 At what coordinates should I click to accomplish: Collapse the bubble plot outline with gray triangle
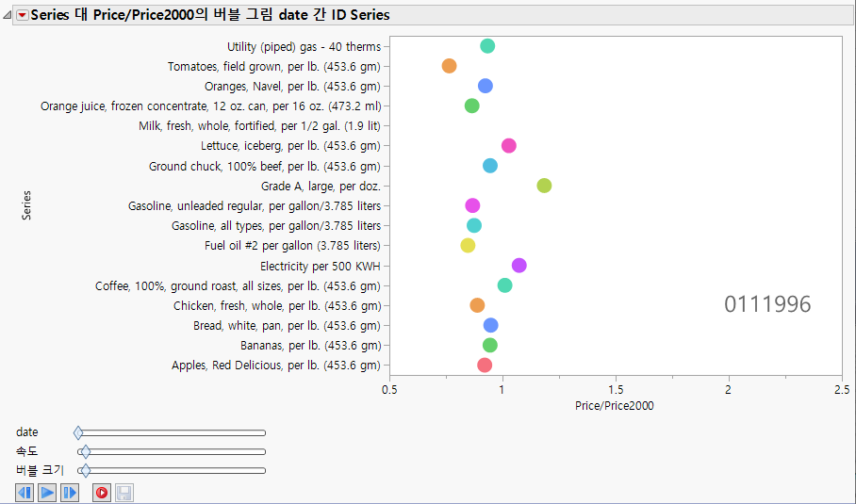[x=8, y=15]
